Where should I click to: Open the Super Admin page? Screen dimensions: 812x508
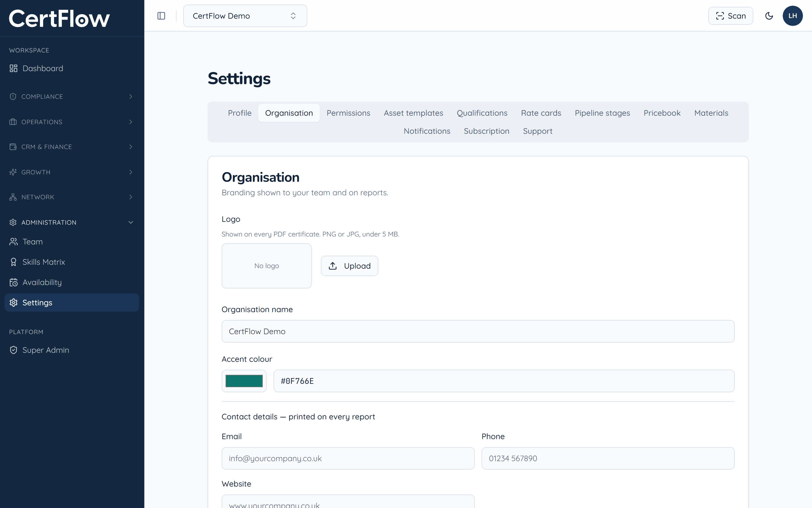pyautogui.click(x=72, y=350)
